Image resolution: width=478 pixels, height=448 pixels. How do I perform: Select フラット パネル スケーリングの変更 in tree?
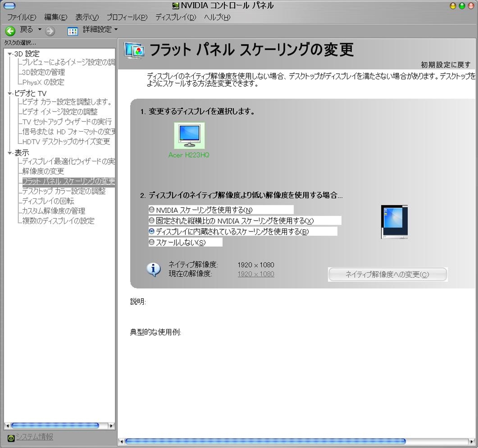pos(68,182)
